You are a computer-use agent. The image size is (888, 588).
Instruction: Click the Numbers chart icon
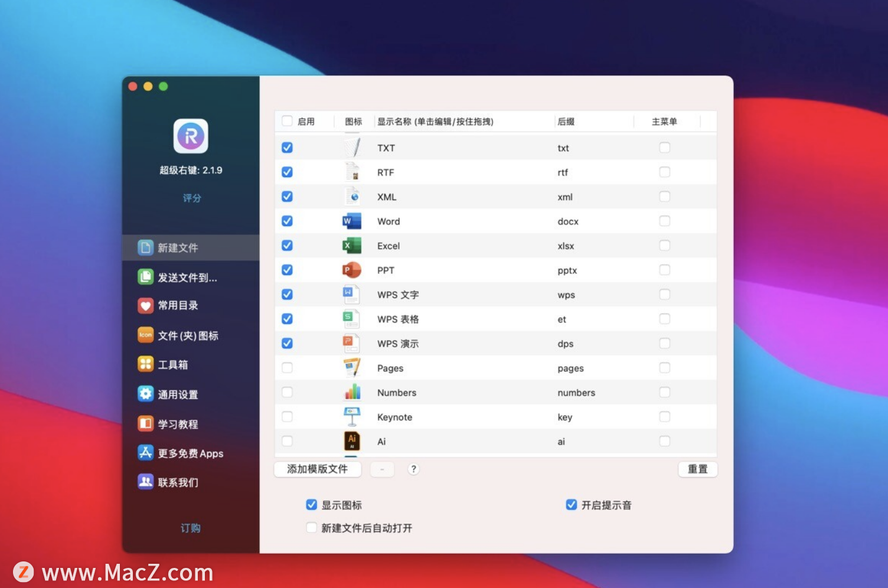(x=352, y=392)
